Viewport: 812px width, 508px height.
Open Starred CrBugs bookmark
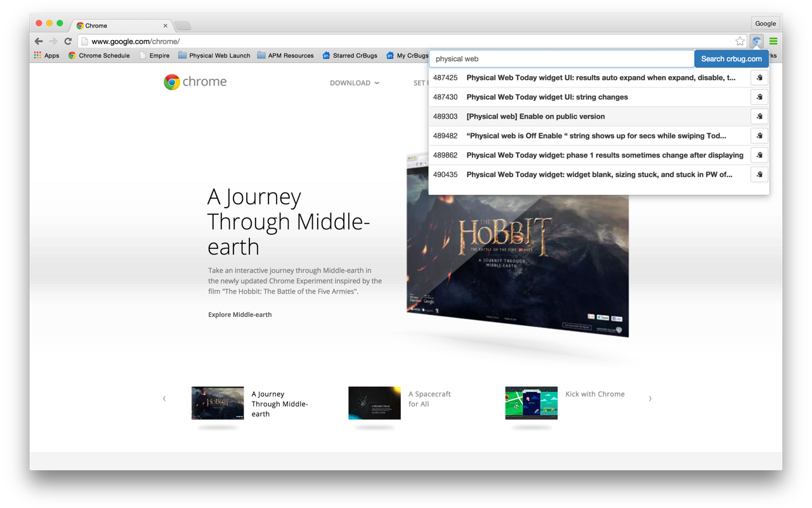click(x=350, y=55)
